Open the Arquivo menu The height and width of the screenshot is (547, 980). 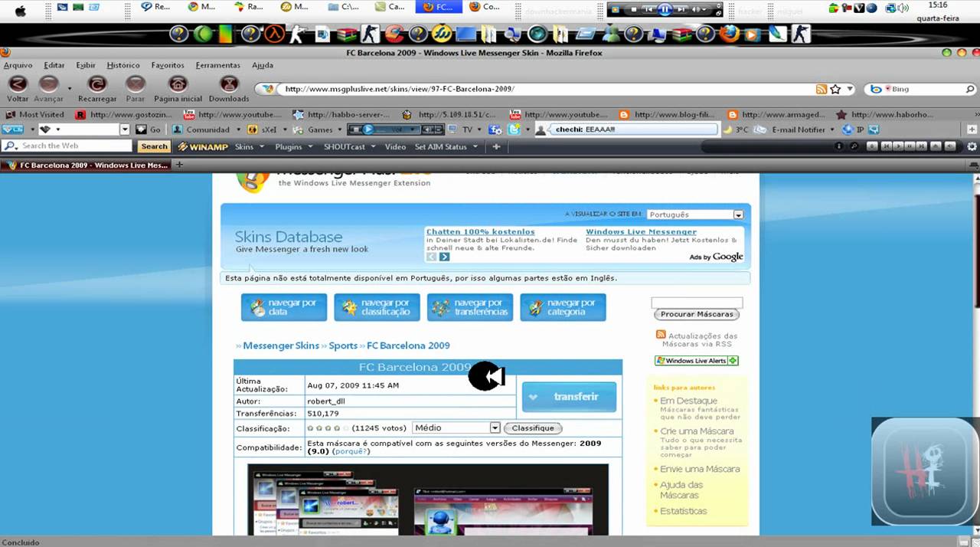coord(18,65)
